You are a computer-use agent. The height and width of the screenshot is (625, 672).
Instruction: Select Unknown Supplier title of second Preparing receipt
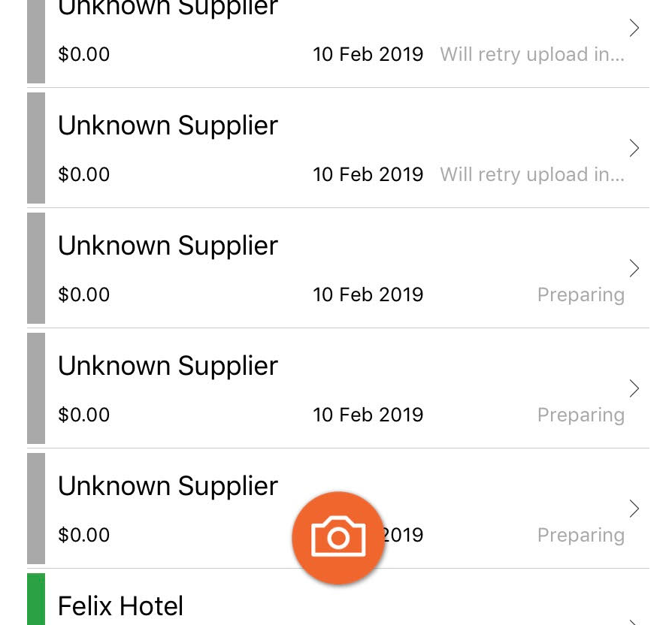(x=168, y=367)
